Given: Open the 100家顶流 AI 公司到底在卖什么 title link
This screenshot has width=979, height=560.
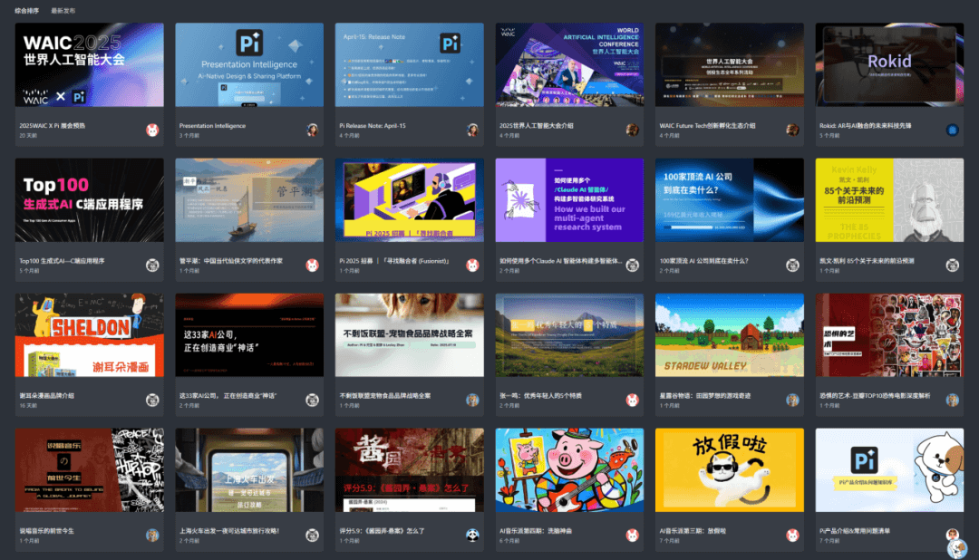Looking at the screenshot, I should 703,261.
